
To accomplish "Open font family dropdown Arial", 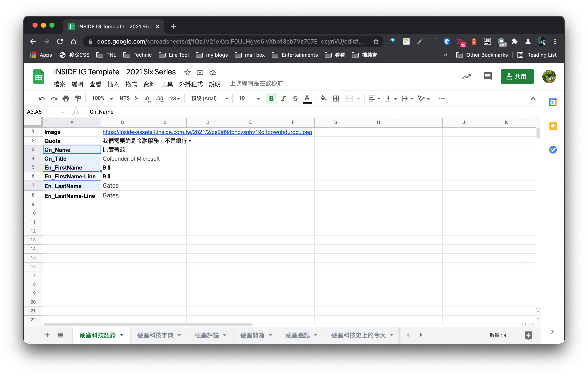I will pos(210,99).
